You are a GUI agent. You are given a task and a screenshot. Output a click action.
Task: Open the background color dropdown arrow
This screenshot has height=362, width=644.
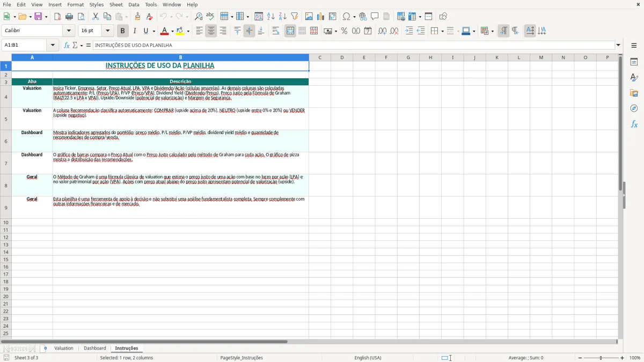click(188, 31)
